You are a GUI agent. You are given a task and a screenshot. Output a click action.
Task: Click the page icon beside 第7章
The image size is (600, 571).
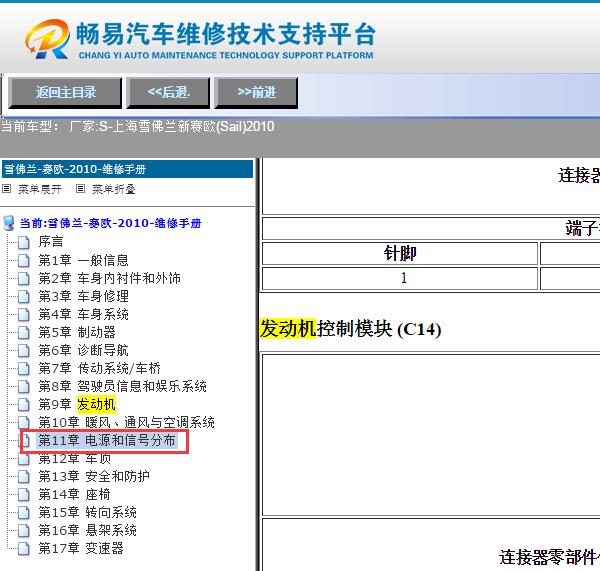tap(24, 368)
